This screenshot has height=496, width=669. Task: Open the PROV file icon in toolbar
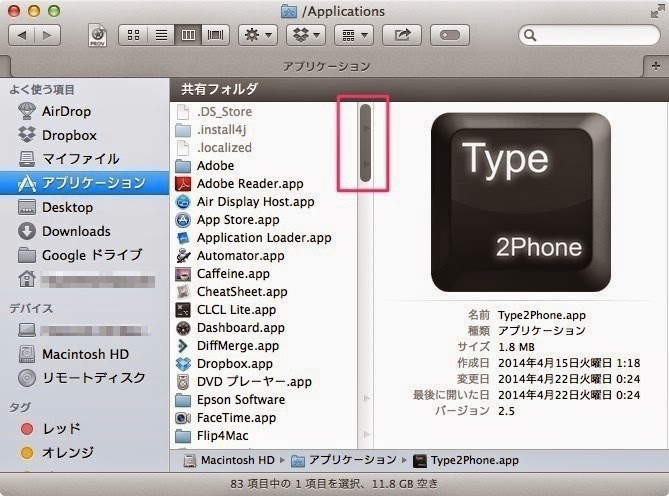tap(98, 35)
